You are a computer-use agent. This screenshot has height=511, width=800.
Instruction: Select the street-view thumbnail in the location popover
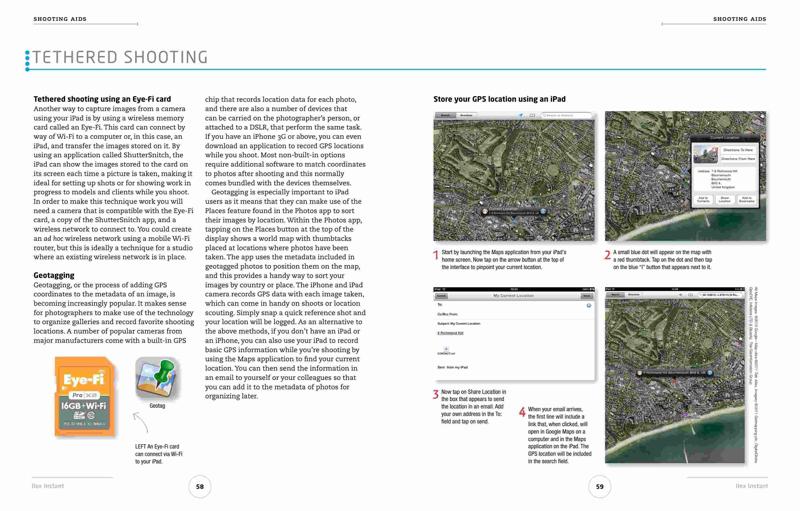point(706,154)
